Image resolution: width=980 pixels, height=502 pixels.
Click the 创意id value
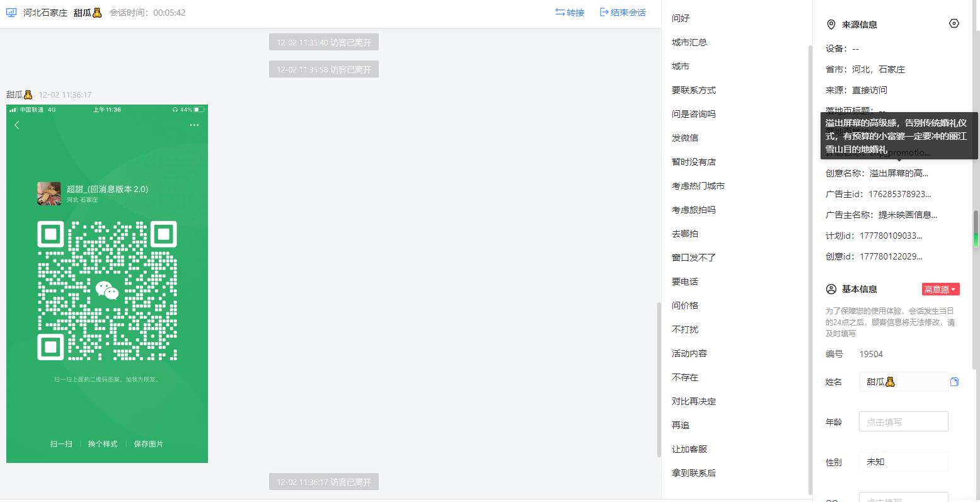pos(891,256)
